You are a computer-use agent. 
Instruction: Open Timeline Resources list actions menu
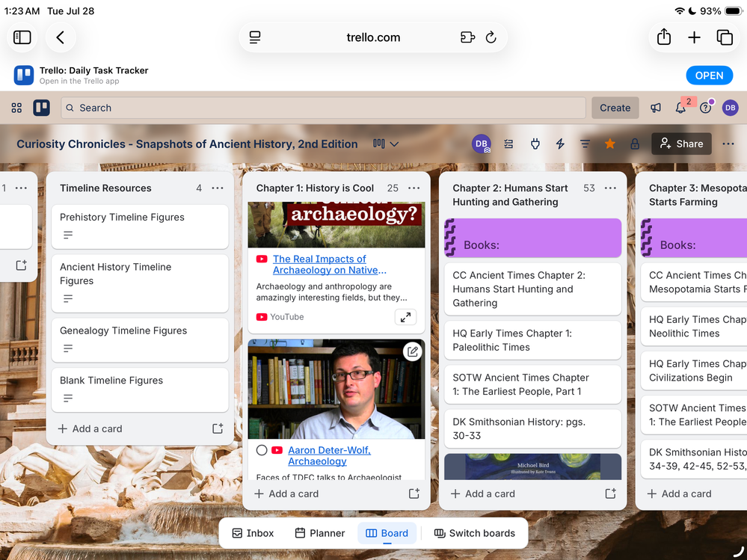pos(218,188)
